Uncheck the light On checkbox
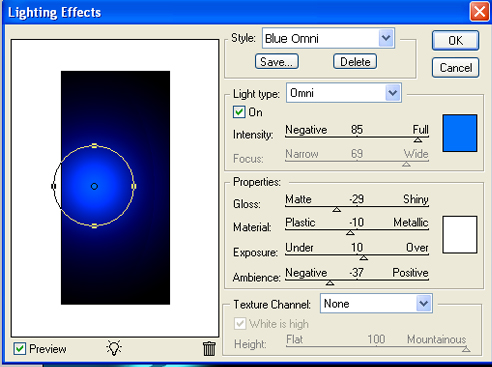492x367 pixels. pos(239,112)
